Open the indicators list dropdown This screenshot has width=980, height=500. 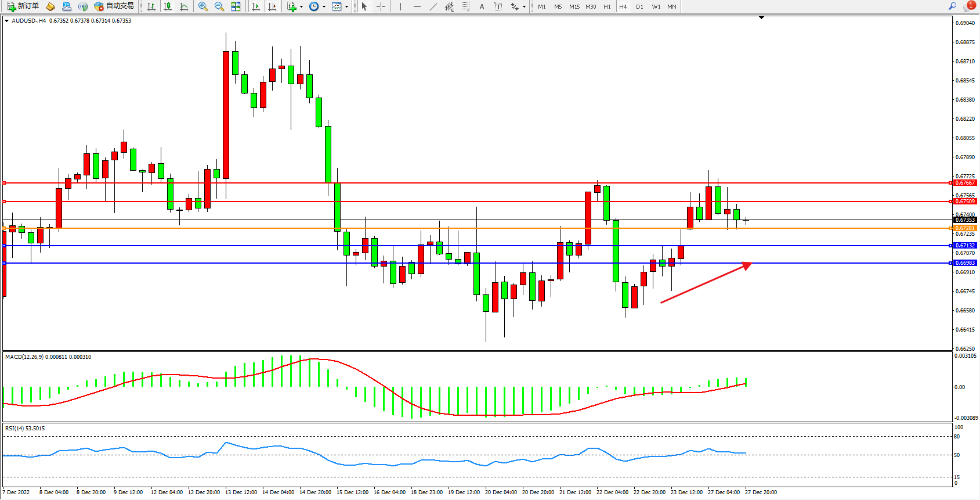point(301,7)
